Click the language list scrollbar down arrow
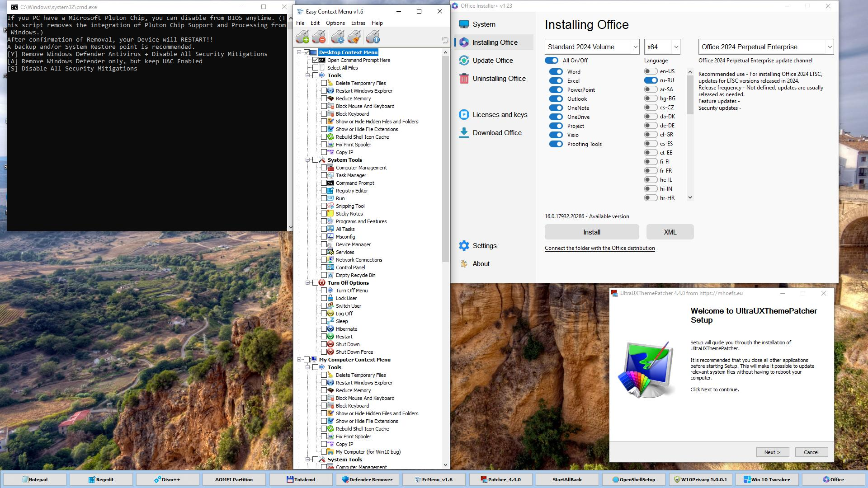This screenshot has width=868, height=488. click(690, 197)
